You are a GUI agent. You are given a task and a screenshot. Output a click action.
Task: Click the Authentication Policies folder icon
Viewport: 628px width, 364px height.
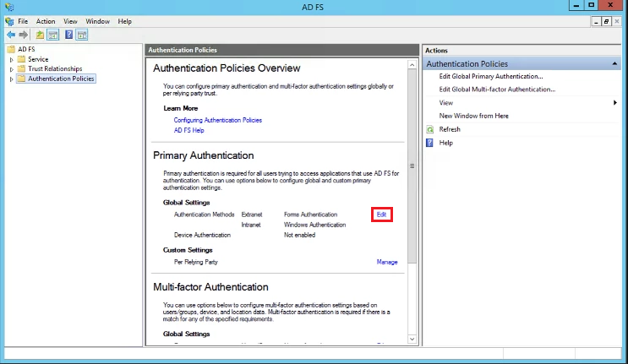pyautogui.click(x=21, y=79)
